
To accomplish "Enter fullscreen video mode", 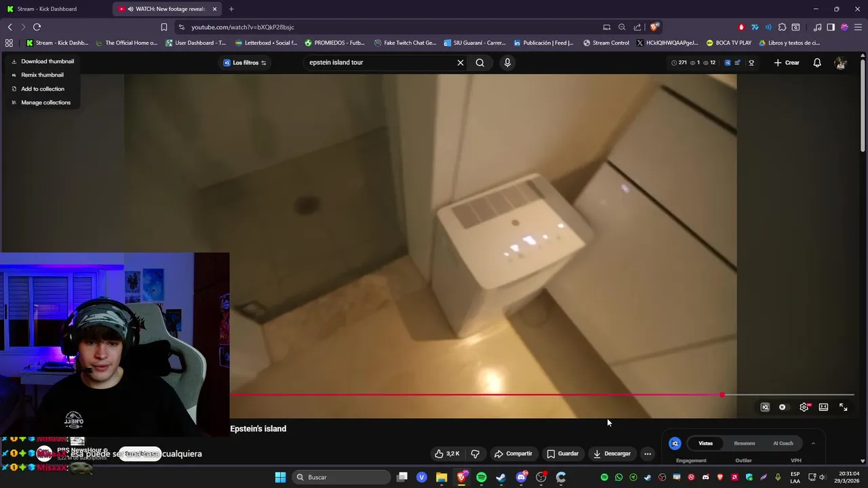I will point(843,407).
